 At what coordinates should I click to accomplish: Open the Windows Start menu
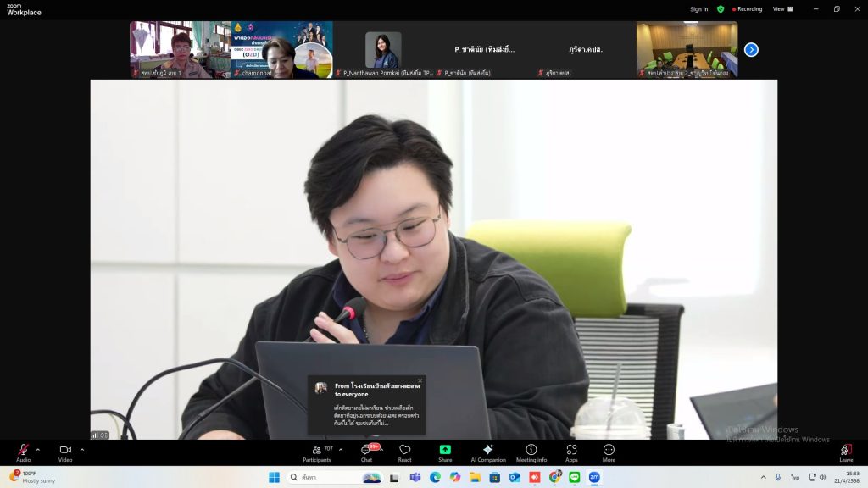(274, 477)
